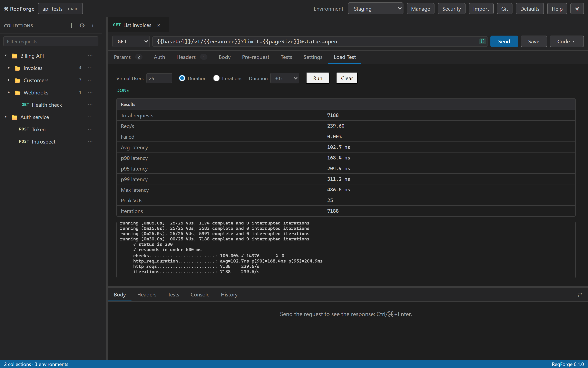Collapse the Auth service collection
The image size is (588, 368).
pyautogui.click(x=6, y=117)
